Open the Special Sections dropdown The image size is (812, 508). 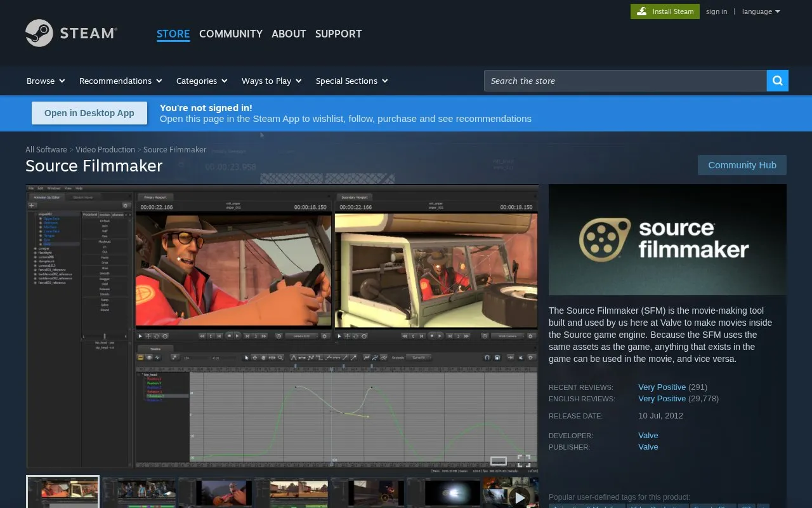(351, 81)
